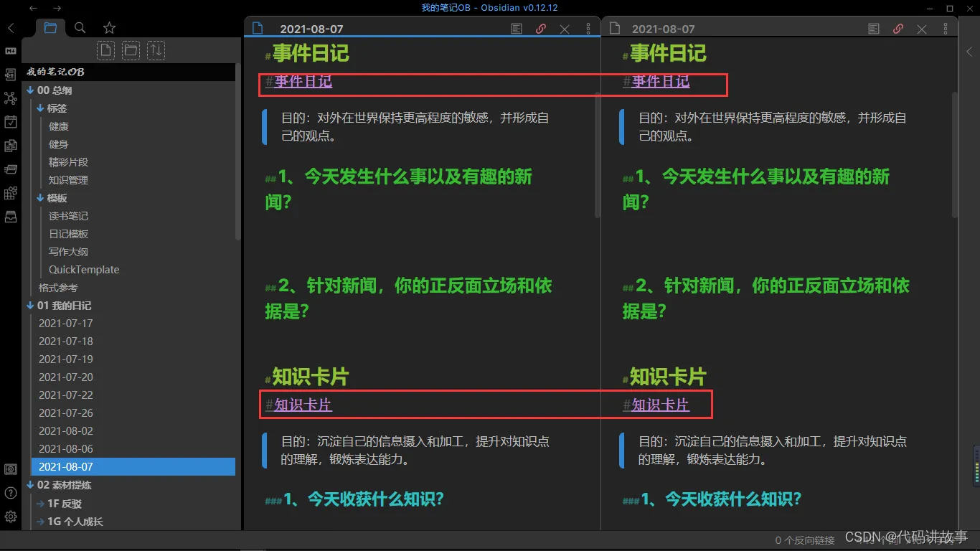Expand the right sidebar chevron
Screen dimensions: 980x551
(x=969, y=52)
